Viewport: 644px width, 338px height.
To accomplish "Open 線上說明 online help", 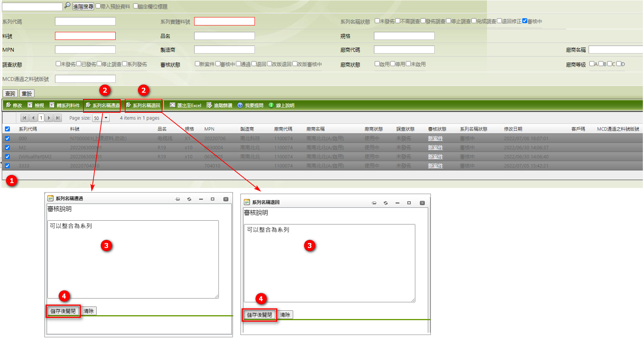I will coord(281,105).
